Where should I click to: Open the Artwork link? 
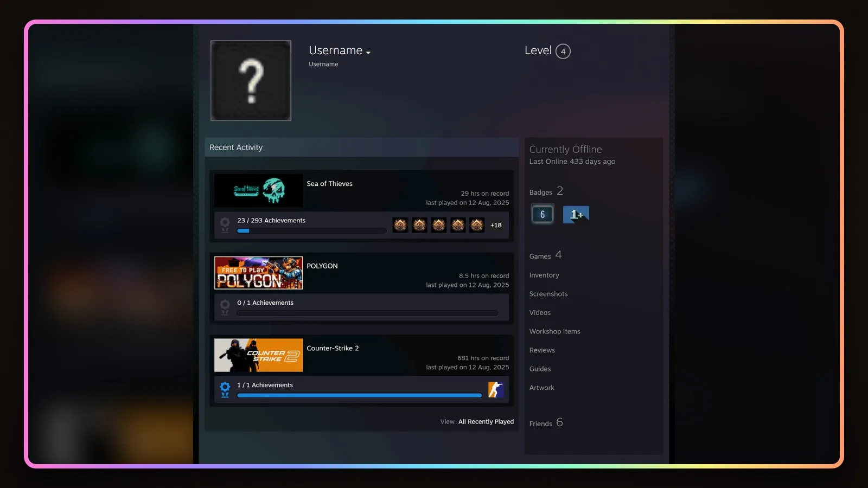click(x=541, y=388)
